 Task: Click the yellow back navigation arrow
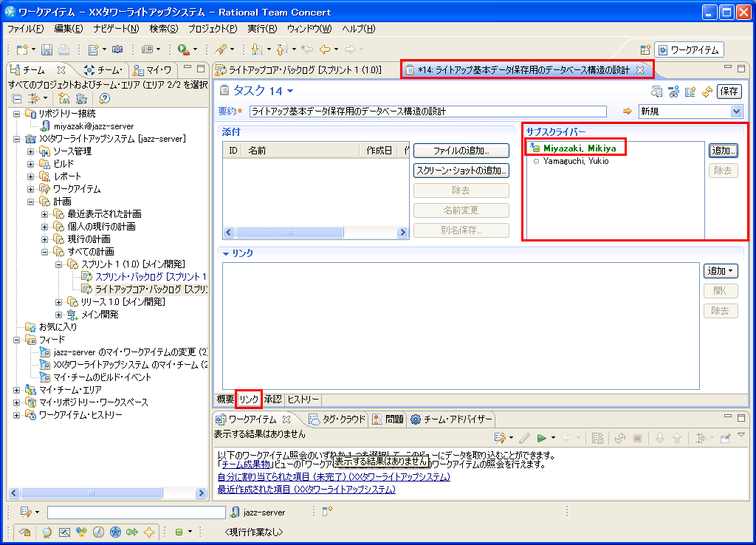coord(325,49)
